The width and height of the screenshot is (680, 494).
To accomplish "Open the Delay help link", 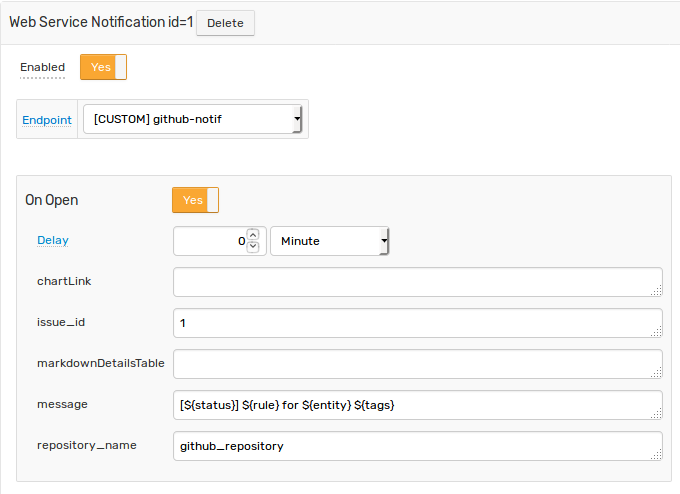I will coord(53,240).
